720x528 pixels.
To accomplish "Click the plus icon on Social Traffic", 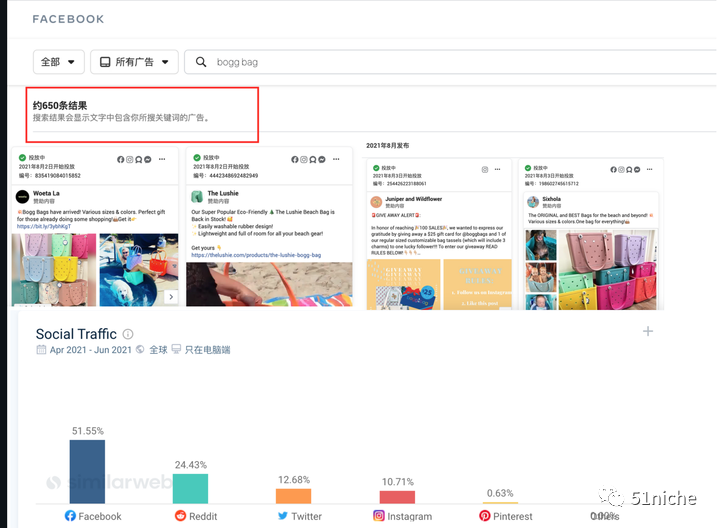I will click(x=648, y=331).
